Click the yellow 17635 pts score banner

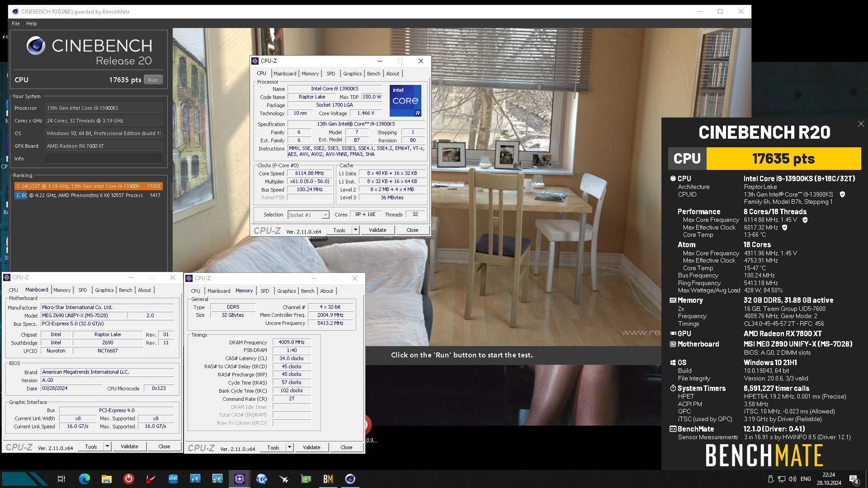point(783,159)
